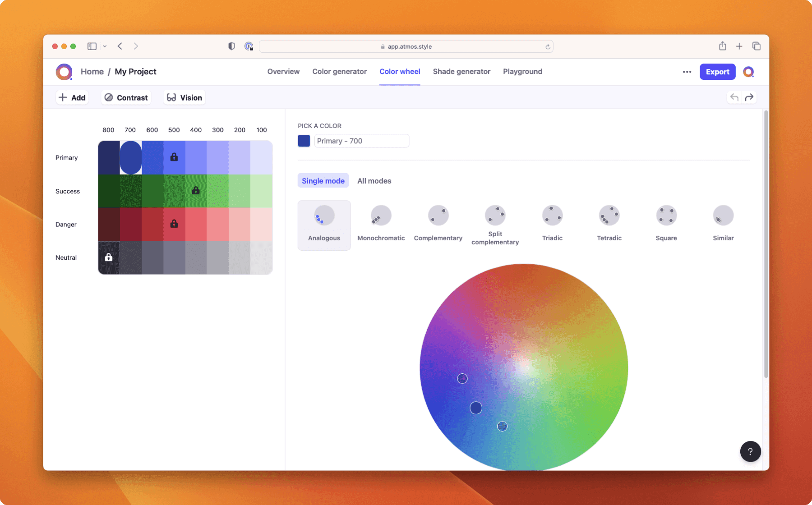This screenshot has width=812, height=505.
Task: Click the redo arrow icon
Action: click(x=750, y=97)
